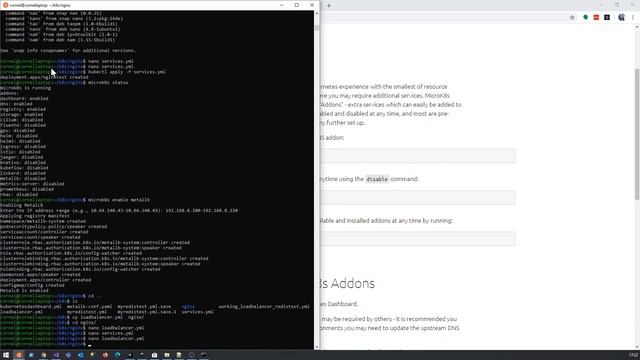This screenshot has height=360, width=640.
Task: Click code box under the DNS addon text
Action: (418, 156)
